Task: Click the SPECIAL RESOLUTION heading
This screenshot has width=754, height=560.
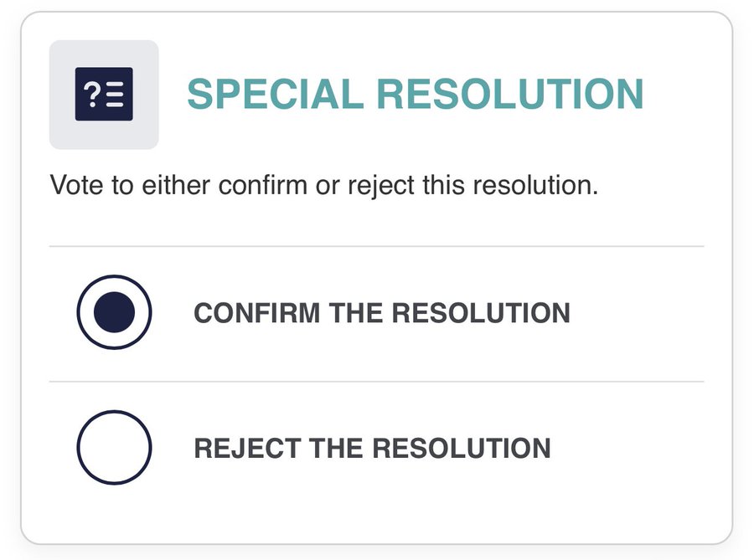Action: pyautogui.click(x=415, y=94)
